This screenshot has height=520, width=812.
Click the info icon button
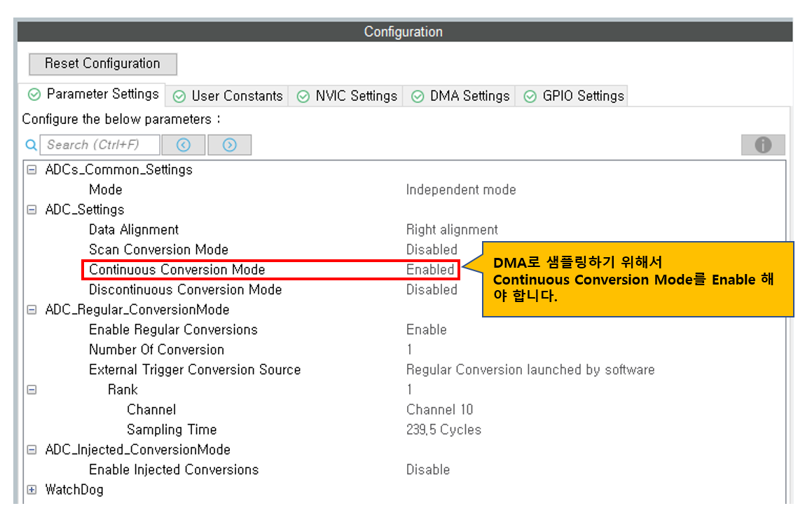763,145
